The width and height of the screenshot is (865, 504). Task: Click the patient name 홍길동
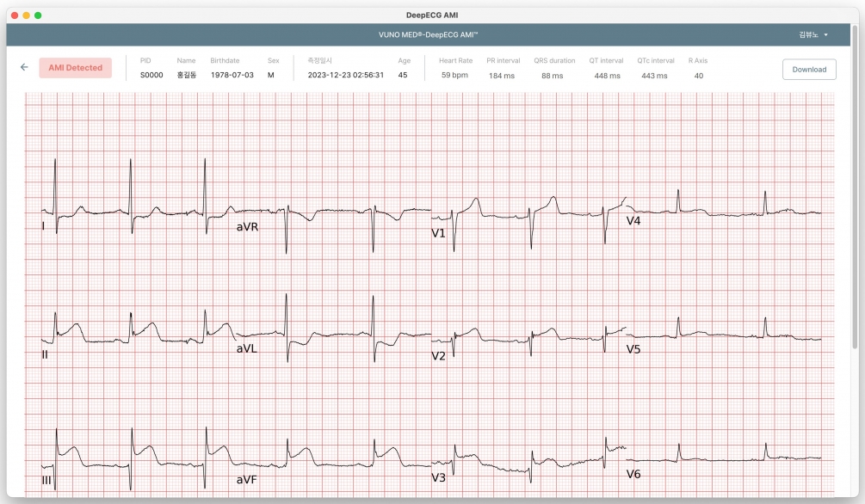pyautogui.click(x=186, y=76)
